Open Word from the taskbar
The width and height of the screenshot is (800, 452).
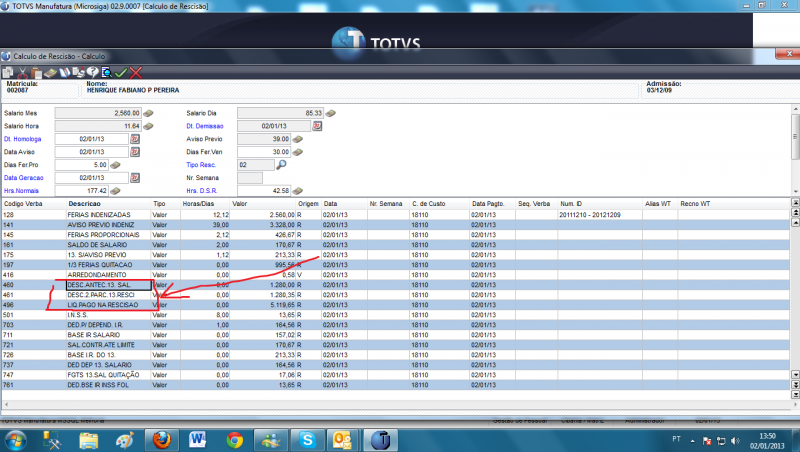click(198, 440)
